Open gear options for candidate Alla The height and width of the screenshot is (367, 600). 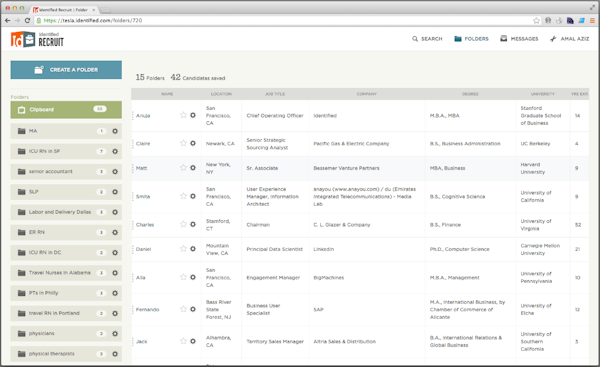click(x=193, y=277)
